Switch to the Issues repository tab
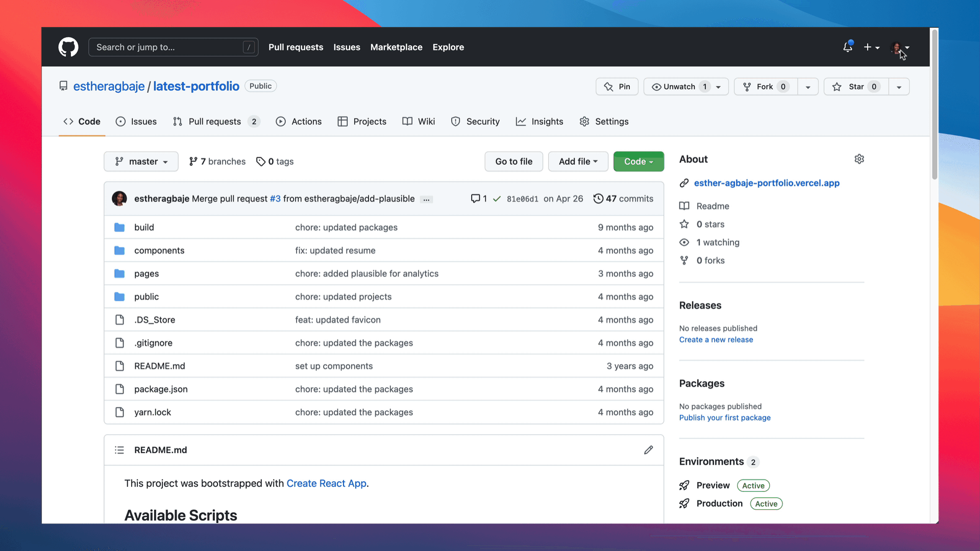Image resolution: width=980 pixels, height=551 pixels. (x=136, y=121)
